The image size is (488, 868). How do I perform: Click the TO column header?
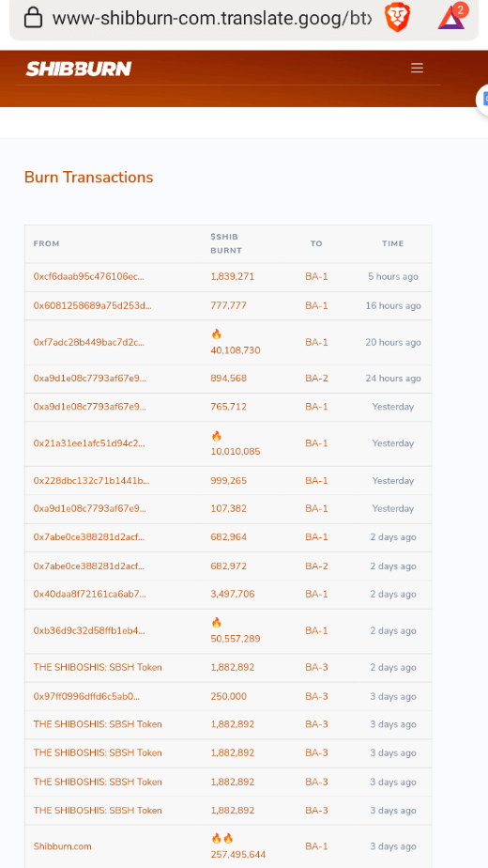(316, 243)
